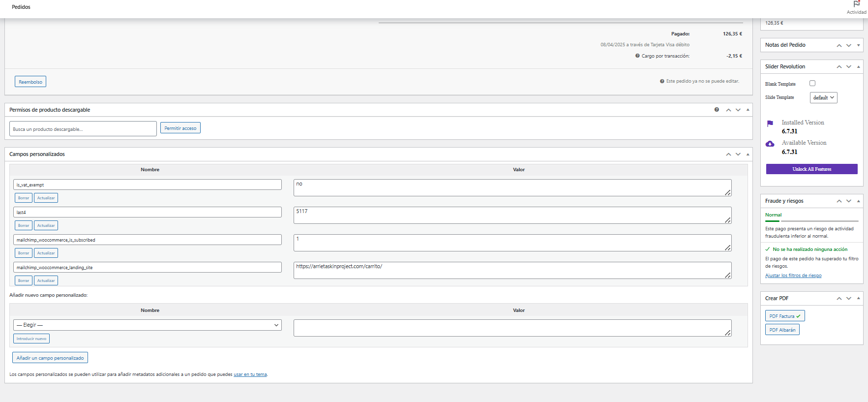Viewport: 868px width, 402px height.
Task: Click help icon in Permisos de producto descargable header
Action: (x=717, y=110)
